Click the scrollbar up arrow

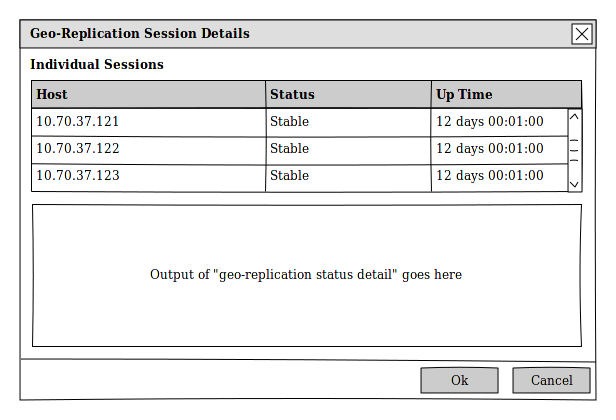point(574,118)
